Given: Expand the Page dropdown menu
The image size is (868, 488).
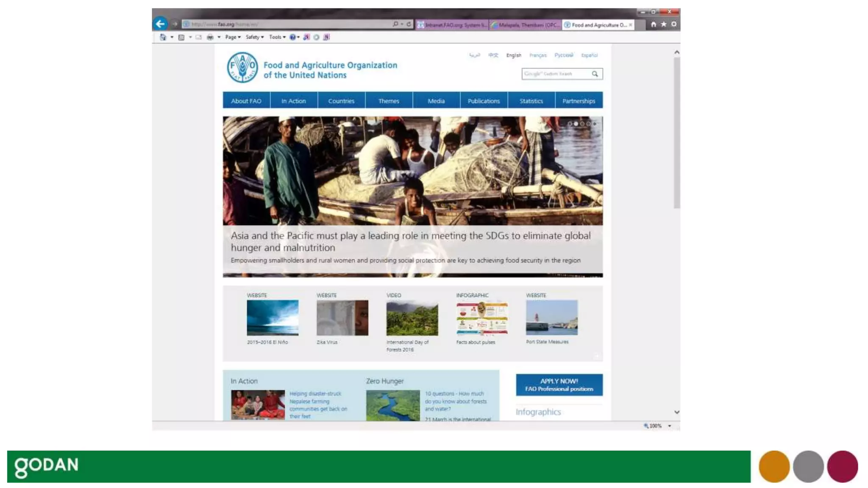Looking at the screenshot, I should (233, 37).
